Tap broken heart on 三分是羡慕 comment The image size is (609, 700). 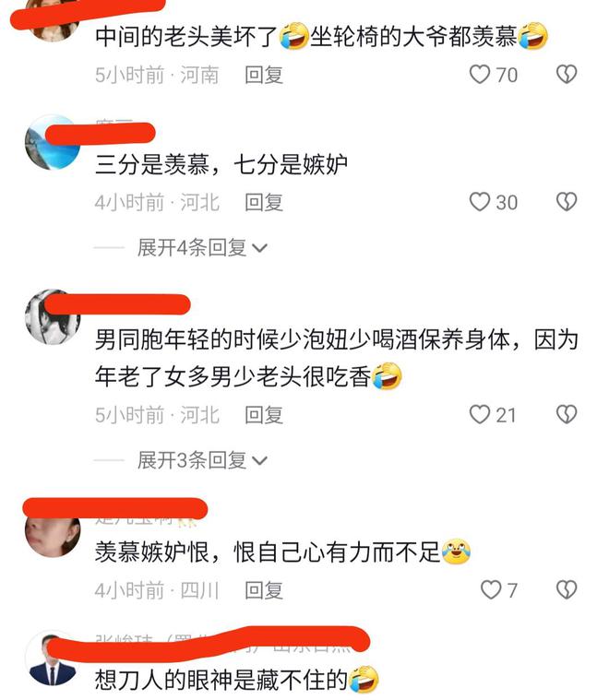[x=567, y=202]
